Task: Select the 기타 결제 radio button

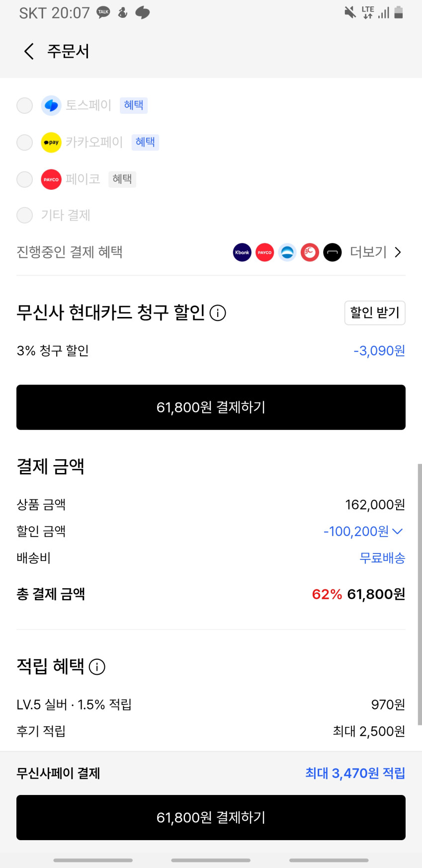Action: 25,215
